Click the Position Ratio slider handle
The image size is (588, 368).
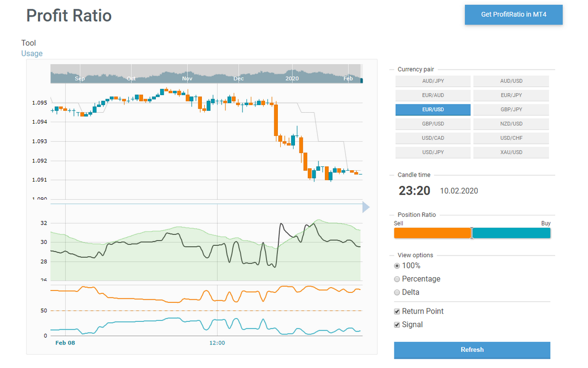tap(471, 233)
